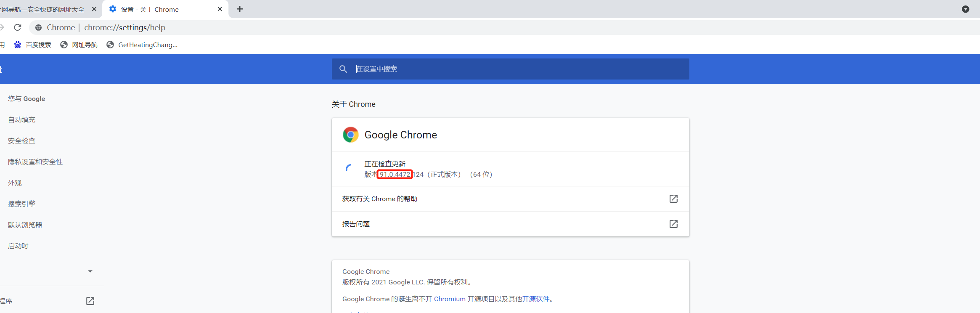The image size is (980, 313).
Task: Click the magnifier icon in settings search
Action: [343, 69]
